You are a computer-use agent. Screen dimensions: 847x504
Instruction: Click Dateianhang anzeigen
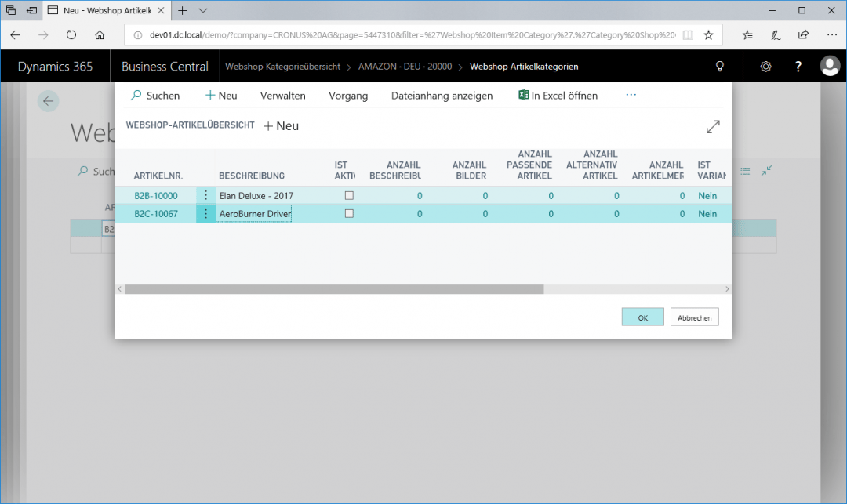pyautogui.click(x=442, y=96)
